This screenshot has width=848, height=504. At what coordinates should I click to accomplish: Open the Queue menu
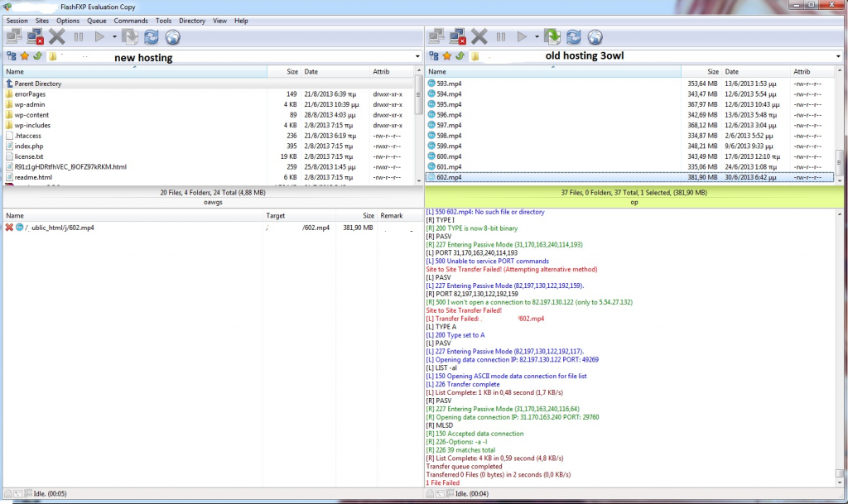click(x=96, y=20)
